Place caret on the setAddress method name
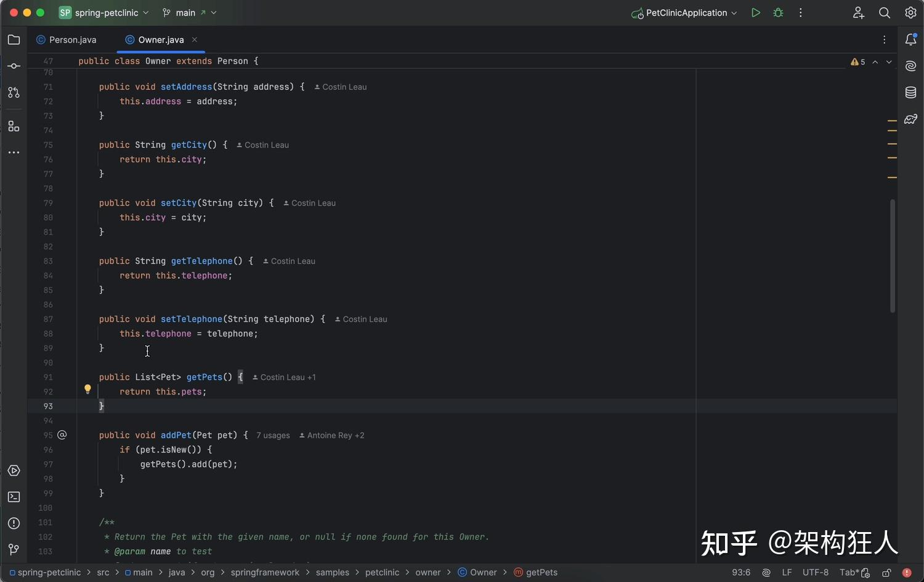The image size is (924, 582). (187, 87)
